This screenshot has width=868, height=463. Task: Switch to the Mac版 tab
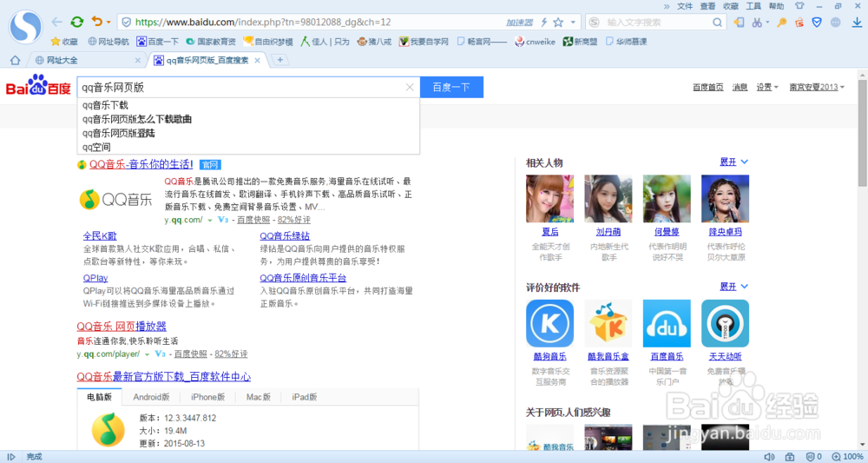[259, 397]
